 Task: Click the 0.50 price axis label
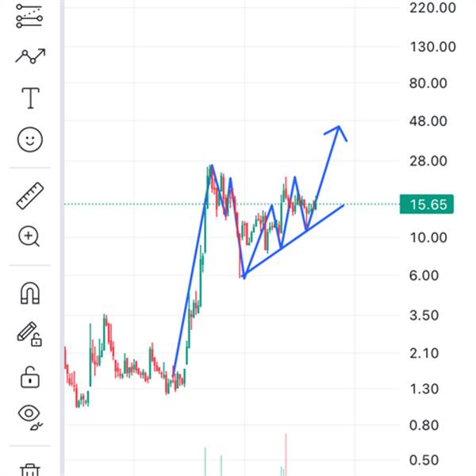(x=424, y=460)
